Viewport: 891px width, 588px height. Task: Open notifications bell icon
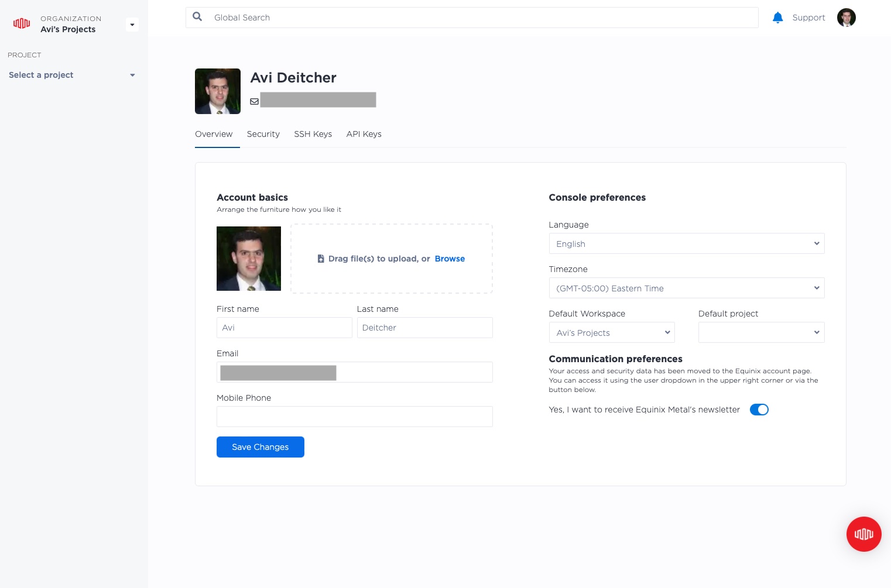(x=777, y=18)
